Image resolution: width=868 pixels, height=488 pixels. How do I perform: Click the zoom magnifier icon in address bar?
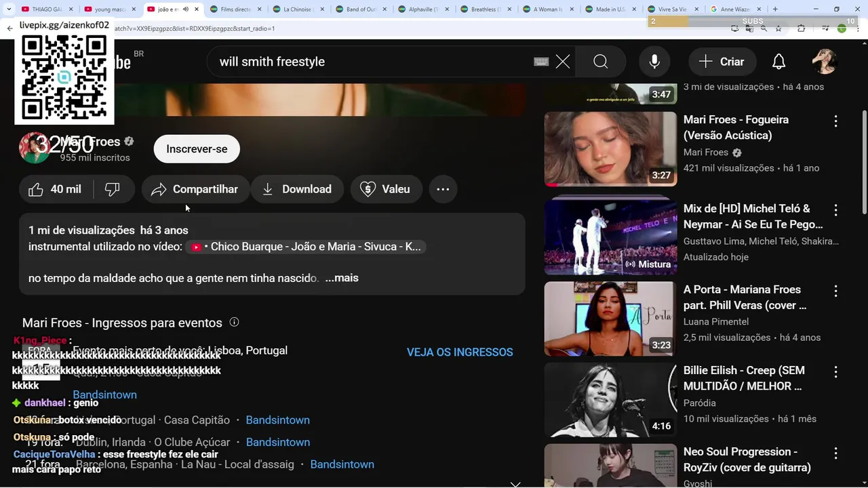point(764,28)
